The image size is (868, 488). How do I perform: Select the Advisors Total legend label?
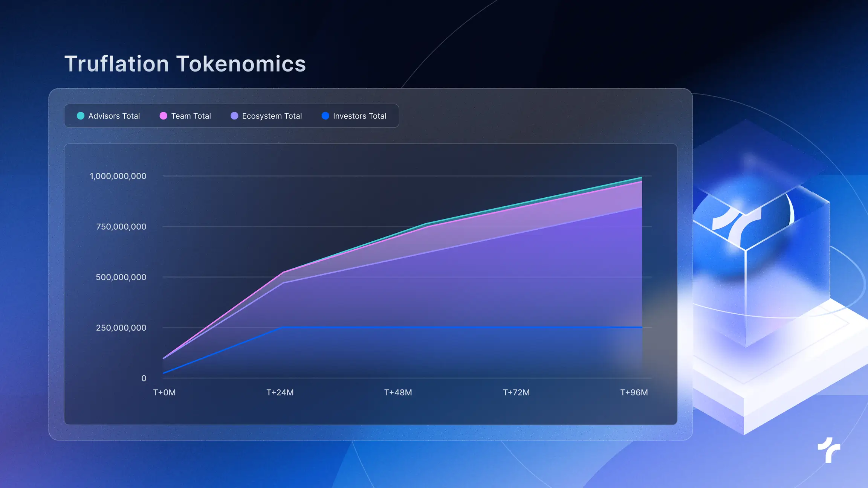(x=114, y=116)
